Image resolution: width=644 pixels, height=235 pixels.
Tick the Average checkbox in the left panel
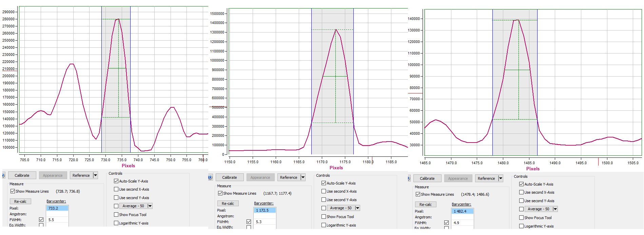click(116, 206)
